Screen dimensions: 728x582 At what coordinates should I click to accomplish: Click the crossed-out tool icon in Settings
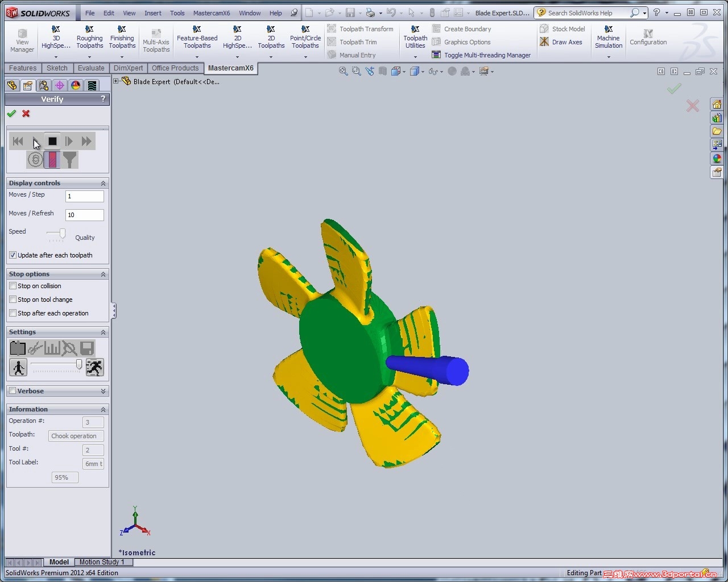pyautogui.click(x=69, y=348)
